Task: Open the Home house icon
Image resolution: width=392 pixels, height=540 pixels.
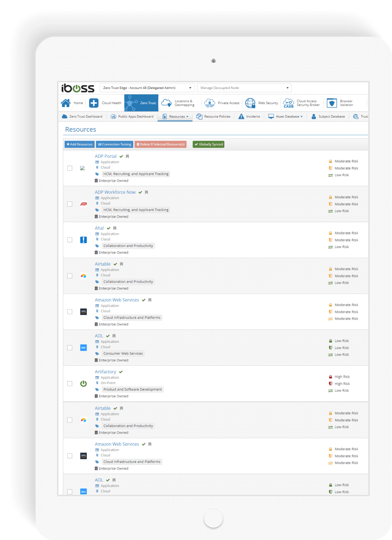Action: pyautogui.click(x=66, y=103)
